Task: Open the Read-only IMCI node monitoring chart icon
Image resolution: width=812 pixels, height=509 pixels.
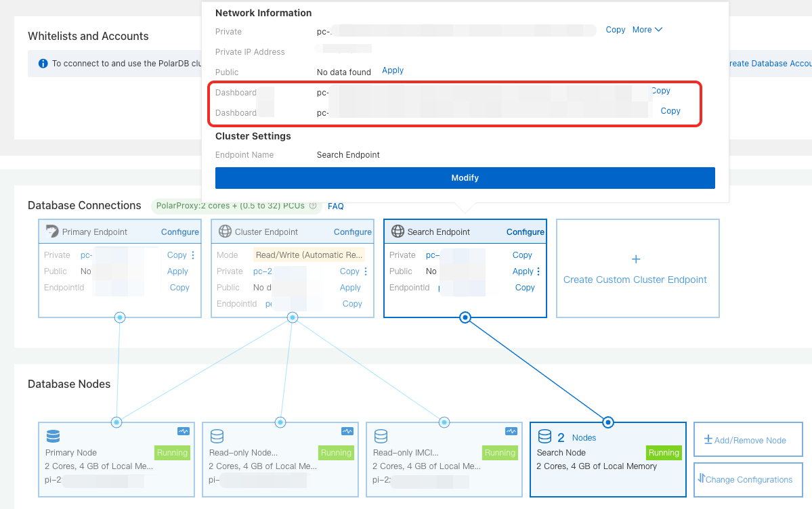Action: point(511,431)
